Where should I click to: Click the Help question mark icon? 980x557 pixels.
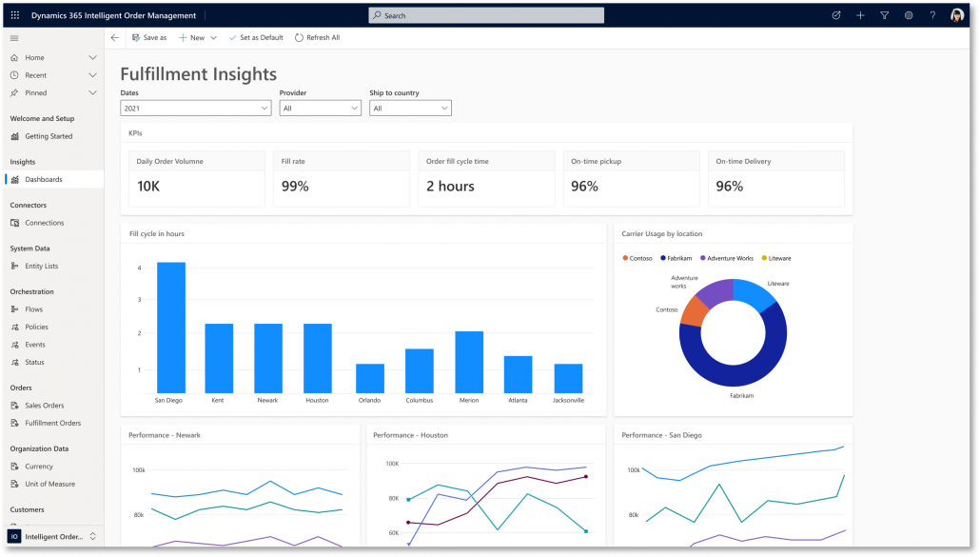[931, 14]
